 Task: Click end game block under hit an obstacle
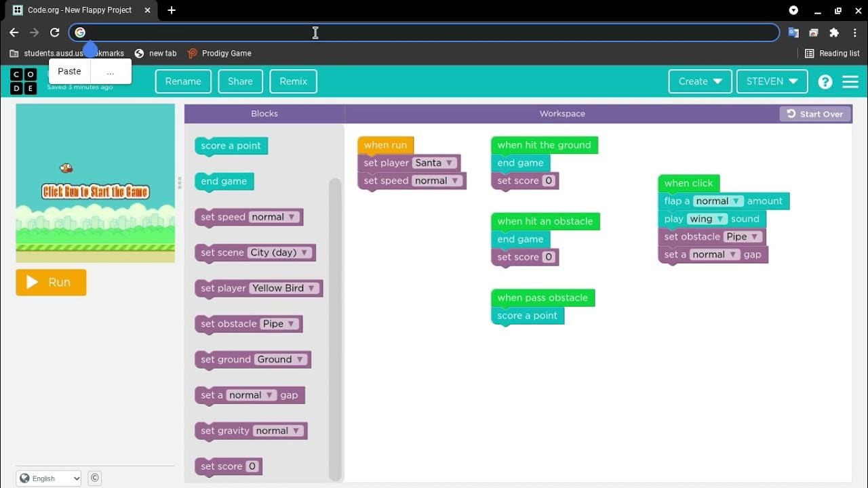521,239
